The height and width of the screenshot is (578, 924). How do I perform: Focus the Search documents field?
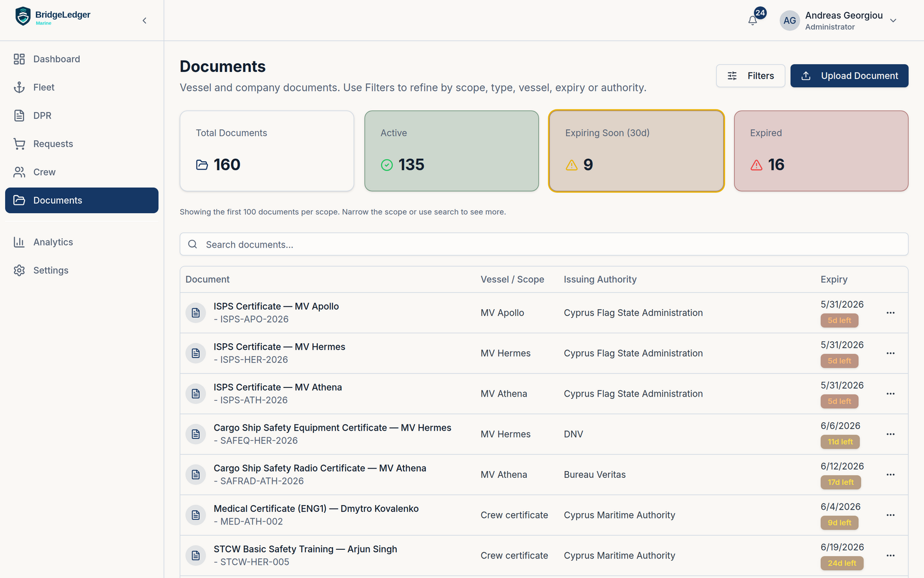tap(544, 245)
